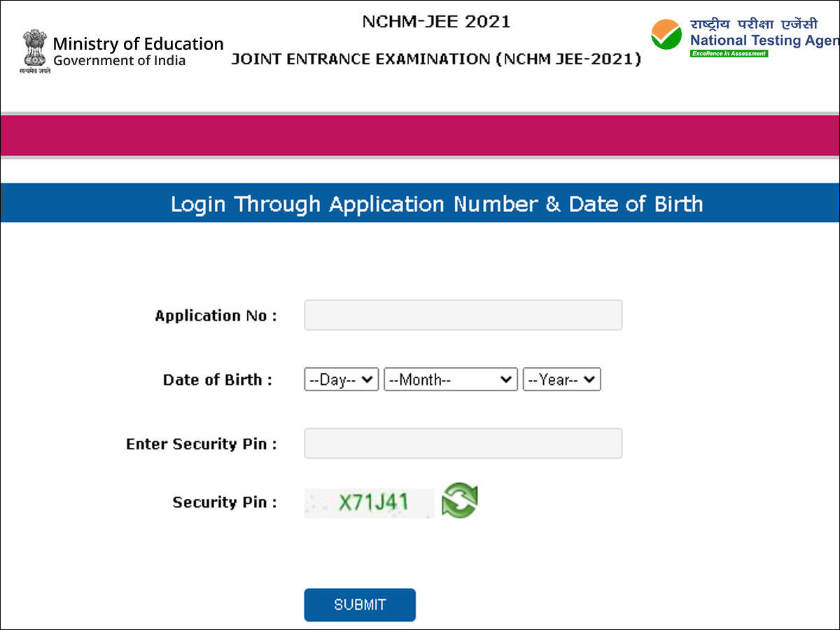Focus the Enter Security Pin field
Viewport: 840px width, 630px height.
coord(463,443)
